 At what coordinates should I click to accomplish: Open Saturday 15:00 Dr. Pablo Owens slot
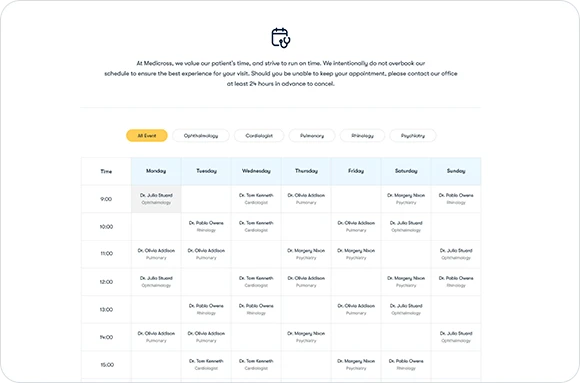coord(406,364)
